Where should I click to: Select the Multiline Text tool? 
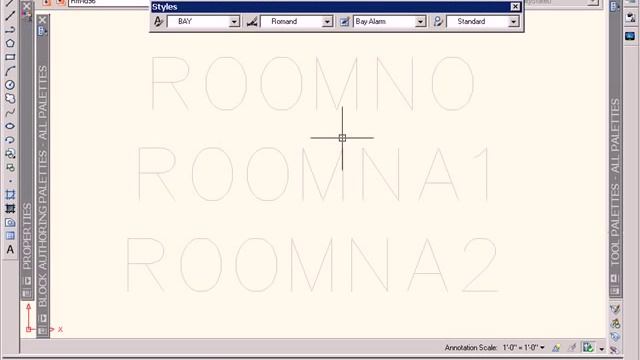[x=10, y=250]
